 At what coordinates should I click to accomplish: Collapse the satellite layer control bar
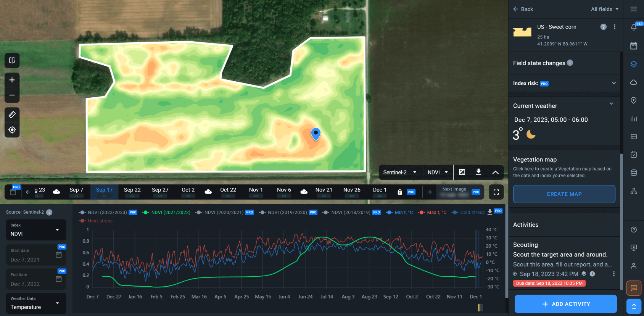click(x=495, y=172)
